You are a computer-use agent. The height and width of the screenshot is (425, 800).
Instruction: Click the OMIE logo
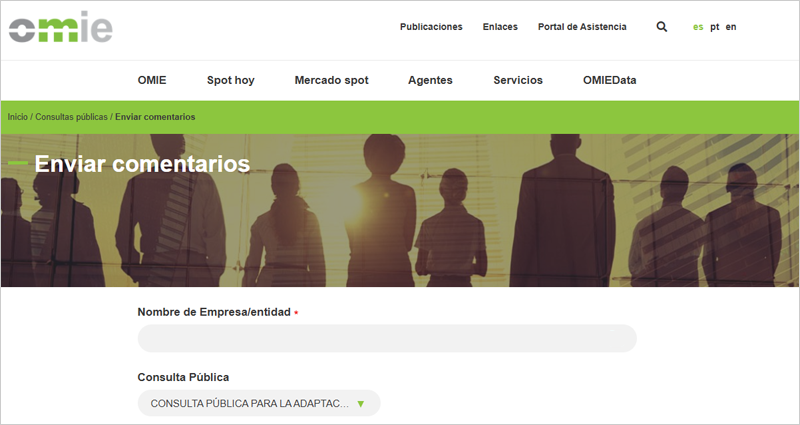point(61,27)
